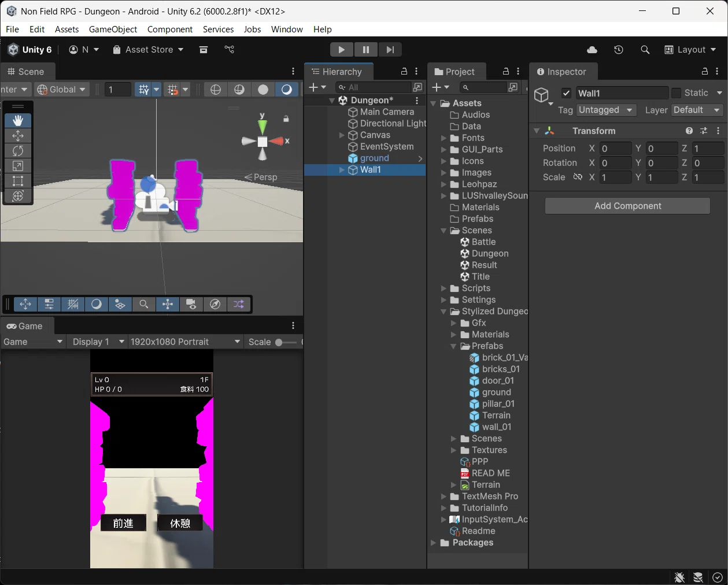Open the Layout dropdown

pos(690,50)
